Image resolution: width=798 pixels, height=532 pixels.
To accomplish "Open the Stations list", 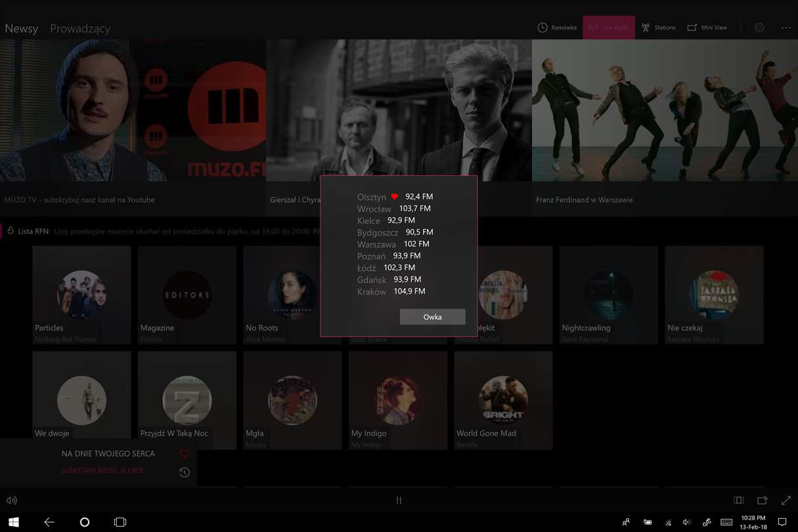I will [x=658, y=28].
